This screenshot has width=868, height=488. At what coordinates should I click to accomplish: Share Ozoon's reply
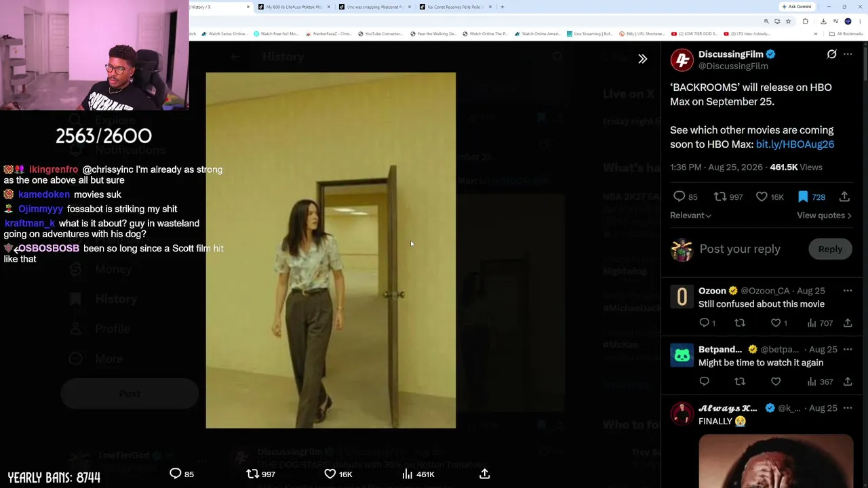[848, 323]
